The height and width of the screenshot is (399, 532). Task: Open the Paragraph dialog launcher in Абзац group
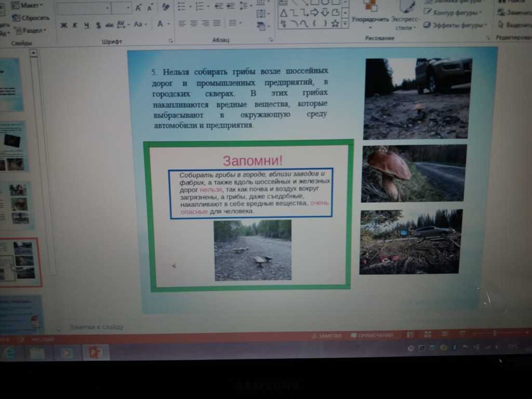[x=270, y=39]
